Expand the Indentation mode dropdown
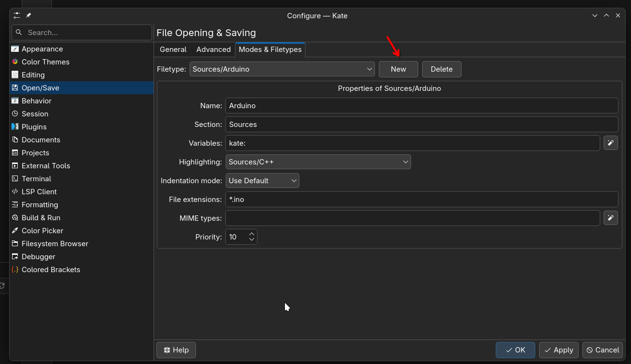The image size is (631, 364). coord(262,181)
